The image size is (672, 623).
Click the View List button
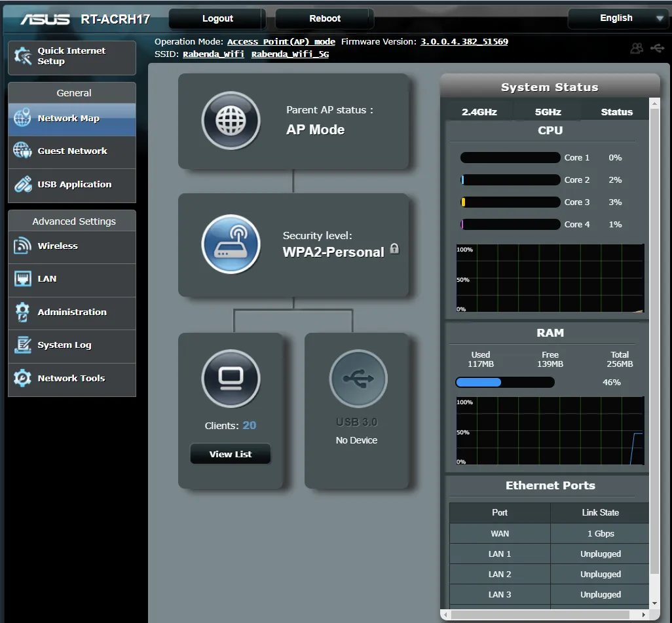(x=230, y=454)
